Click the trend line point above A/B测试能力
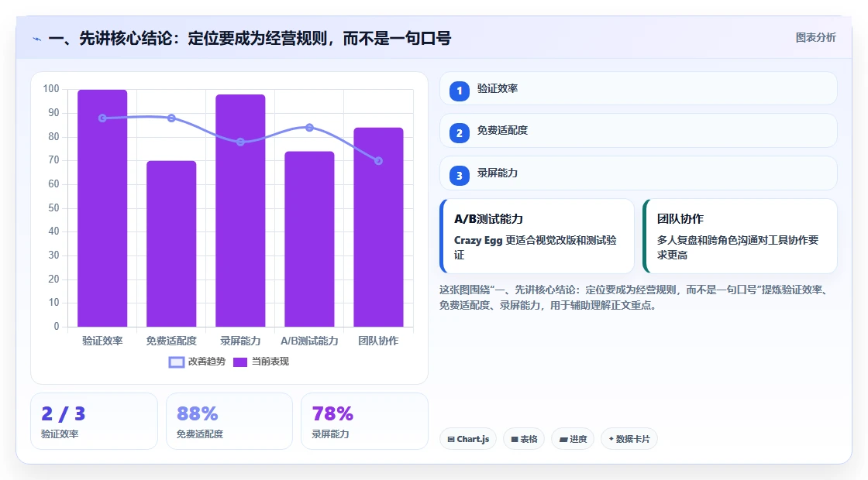 pos(309,128)
